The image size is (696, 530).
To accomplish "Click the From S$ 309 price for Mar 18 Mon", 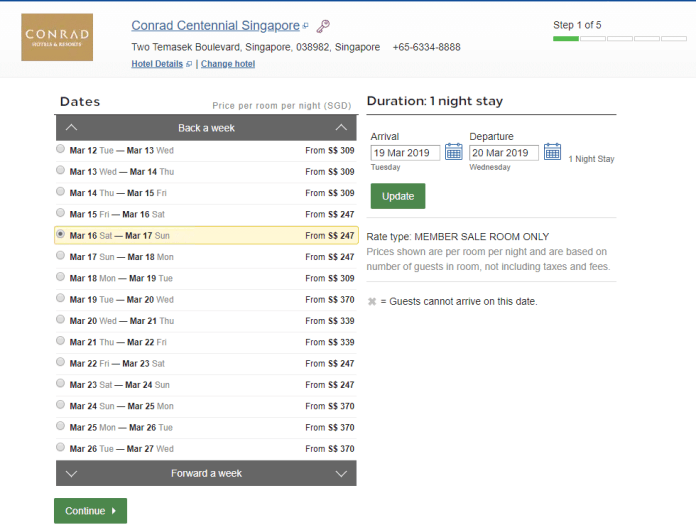I will coord(330,278).
